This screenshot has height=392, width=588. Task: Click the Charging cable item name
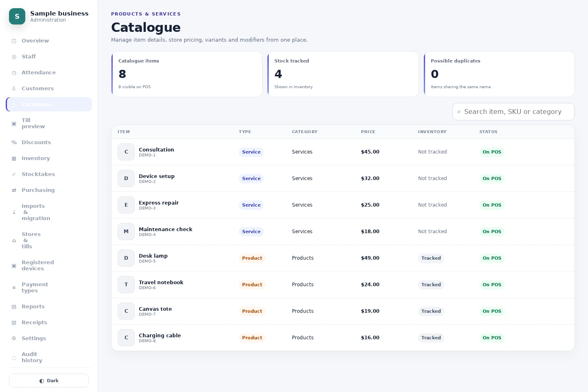[160, 336]
